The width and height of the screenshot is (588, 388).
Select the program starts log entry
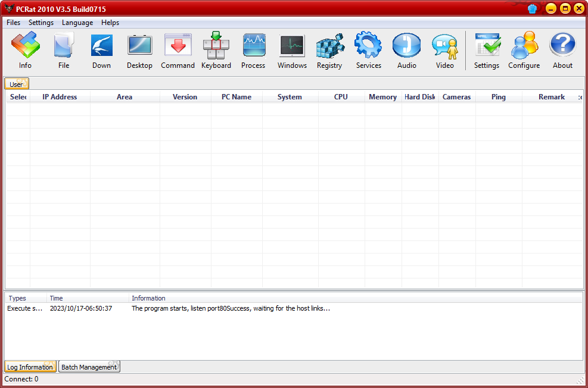[231, 308]
